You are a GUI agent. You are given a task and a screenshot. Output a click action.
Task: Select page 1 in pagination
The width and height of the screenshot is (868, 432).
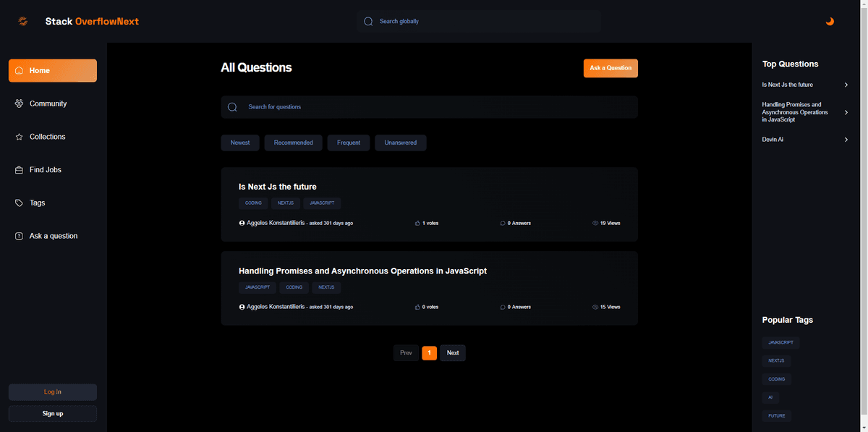click(x=429, y=353)
